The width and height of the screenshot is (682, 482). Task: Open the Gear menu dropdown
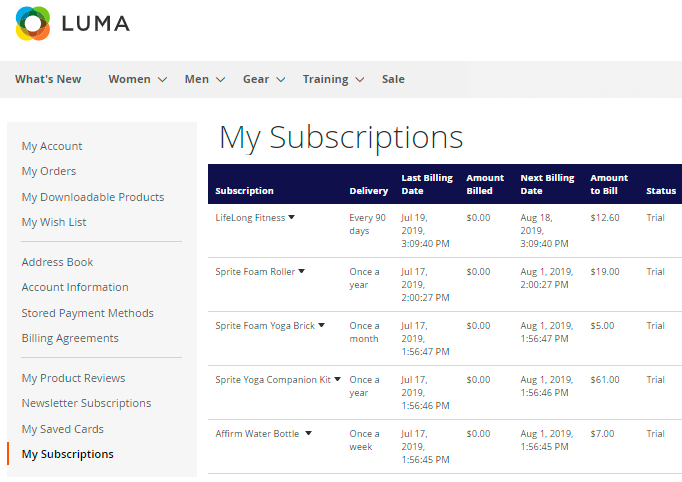264,79
